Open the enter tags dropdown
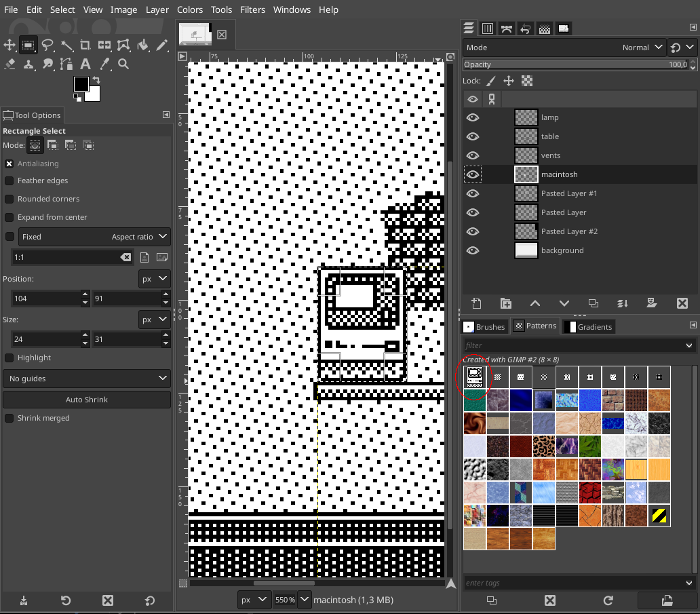Screen dimensions: 700x614 coord(689,583)
